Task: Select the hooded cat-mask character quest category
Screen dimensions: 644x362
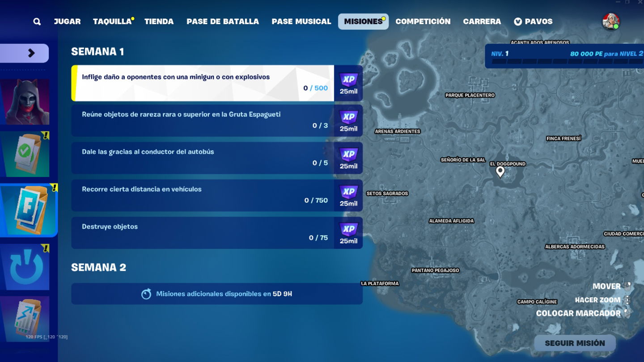Action: tap(25, 102)
